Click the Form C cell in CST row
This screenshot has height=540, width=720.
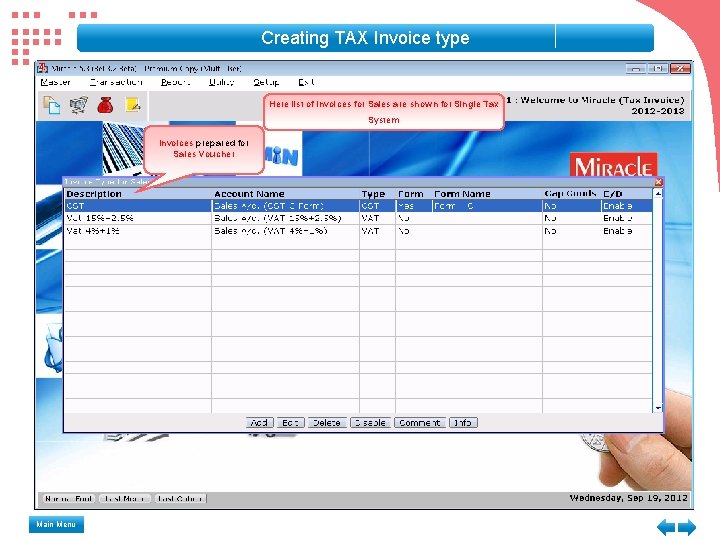click(487, 206)
